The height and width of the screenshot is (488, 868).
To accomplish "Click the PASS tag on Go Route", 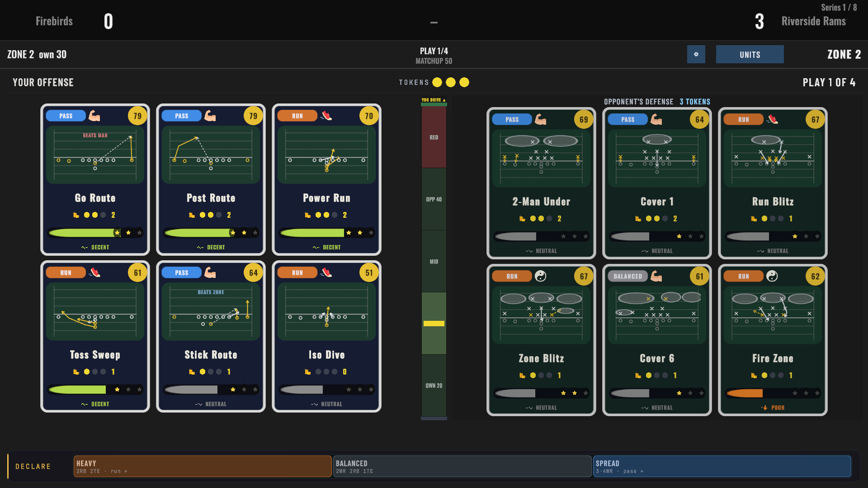I will 66,116.
